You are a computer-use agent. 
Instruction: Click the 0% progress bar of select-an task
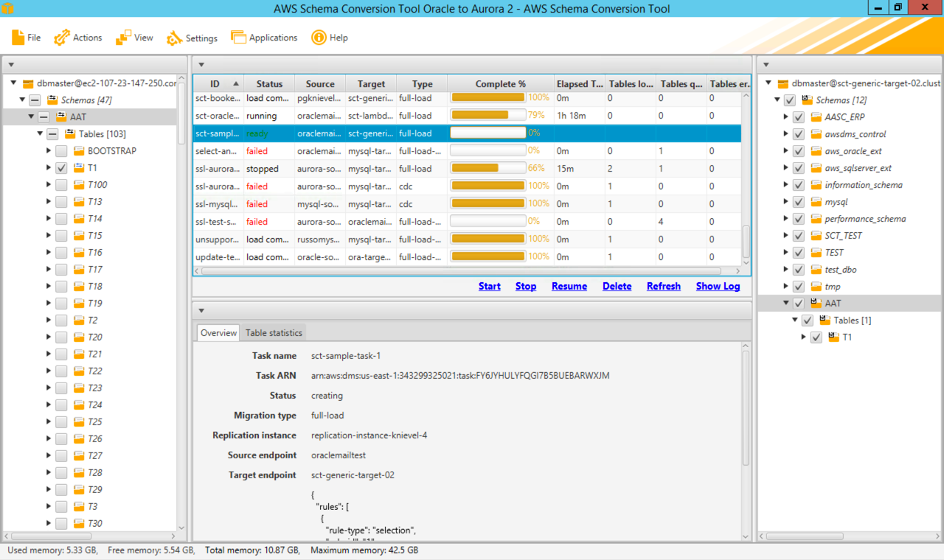click(x=488, y=151)
